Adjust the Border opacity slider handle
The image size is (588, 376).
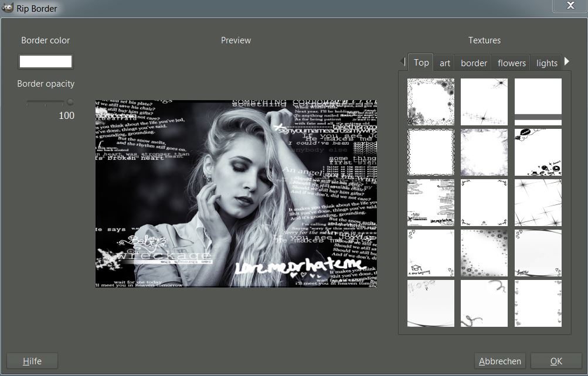tap(70, 102)
